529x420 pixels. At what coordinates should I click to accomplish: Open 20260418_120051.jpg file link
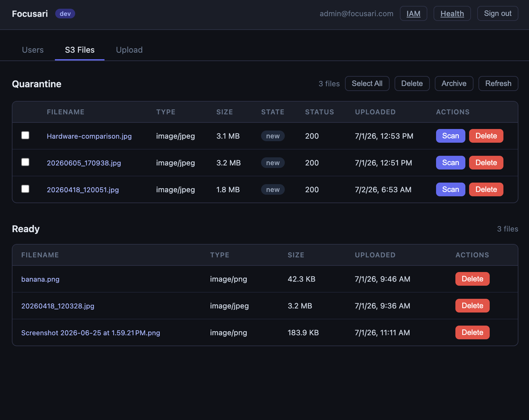coord(83,190)
